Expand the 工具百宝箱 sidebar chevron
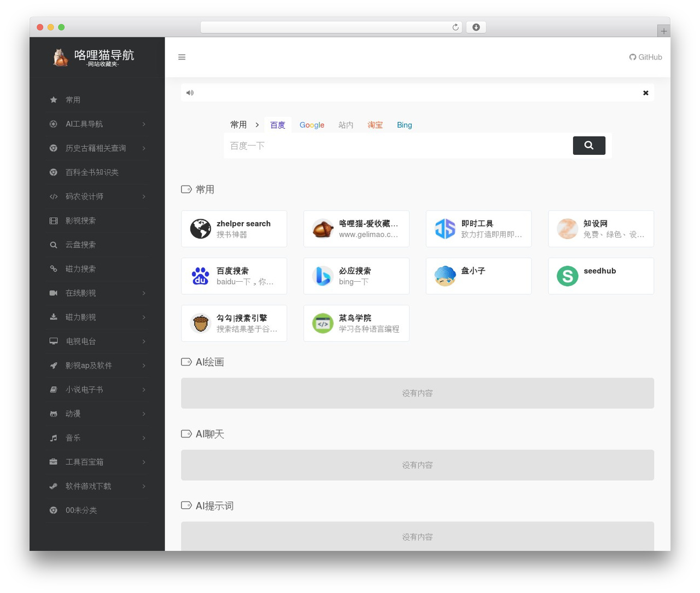This screenshot has height=593, width=700. [x=144, y=462]
